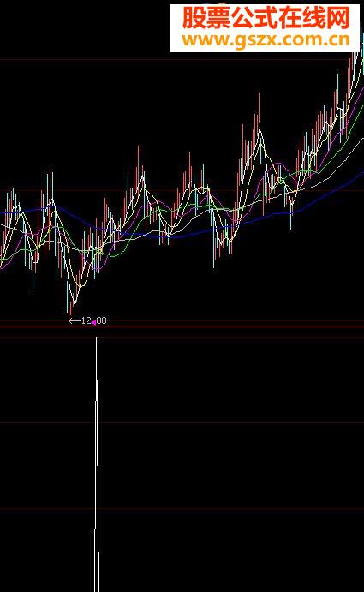
Task: Click the lowest red gridline in indicator panel
Action: point(182,509)
